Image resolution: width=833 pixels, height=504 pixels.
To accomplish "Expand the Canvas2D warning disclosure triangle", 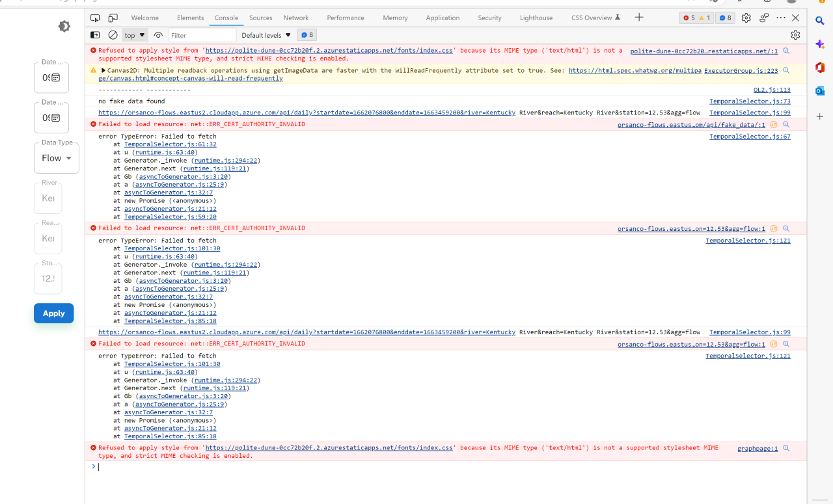I will (103, 70).
